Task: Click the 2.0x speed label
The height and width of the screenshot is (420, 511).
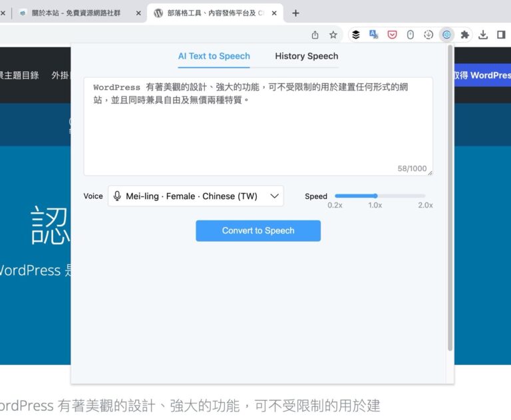Action: pyautogui.click(x=425, y=205)
